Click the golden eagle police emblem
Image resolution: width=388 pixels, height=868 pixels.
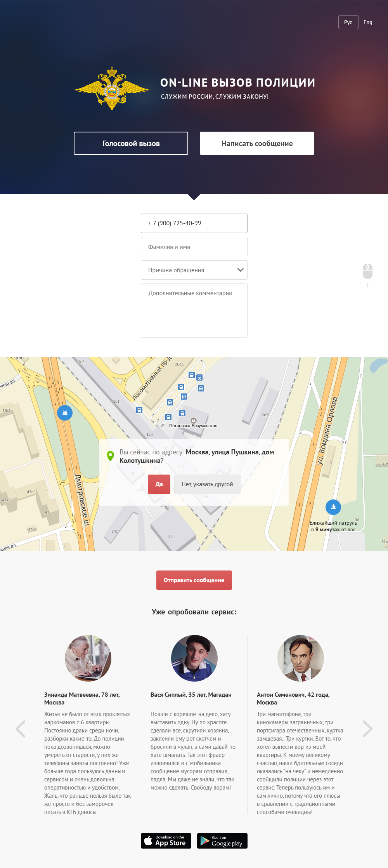point(112,89)
